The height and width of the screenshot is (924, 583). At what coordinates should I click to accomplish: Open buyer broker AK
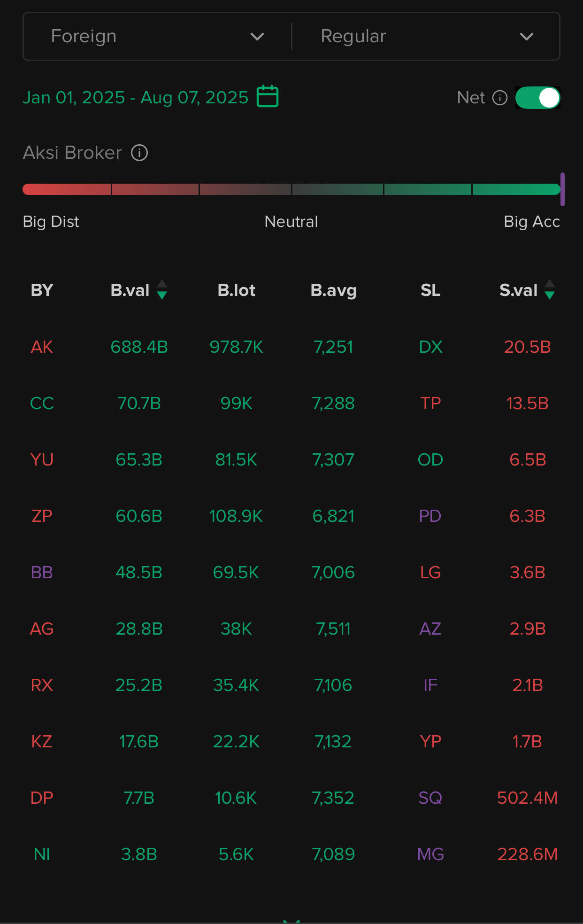tap(42, 347)
